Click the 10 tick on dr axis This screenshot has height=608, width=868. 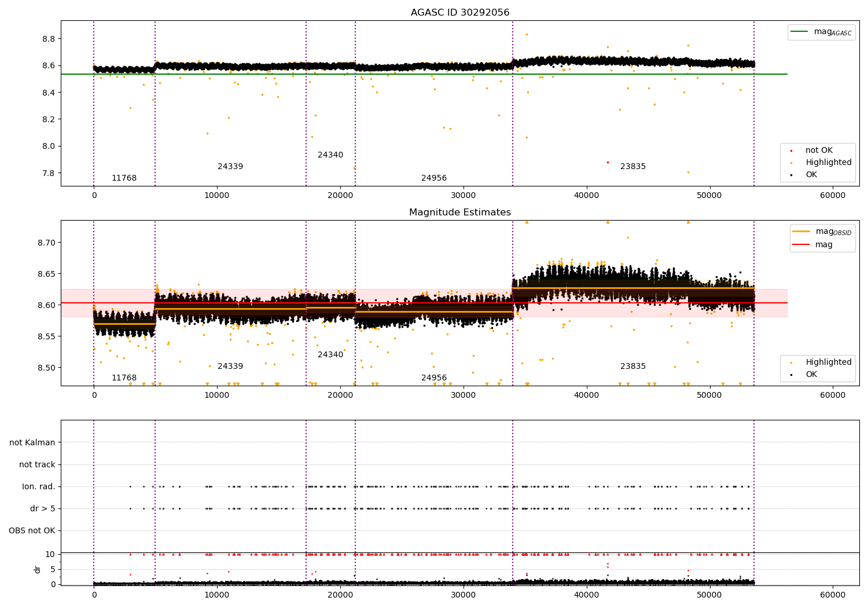pyautogui.click(x=50, y=554)
